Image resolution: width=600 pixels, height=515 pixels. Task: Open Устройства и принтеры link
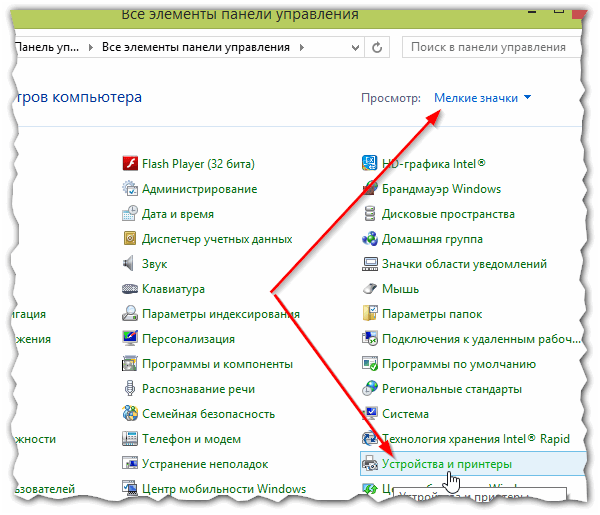point(447,464)
